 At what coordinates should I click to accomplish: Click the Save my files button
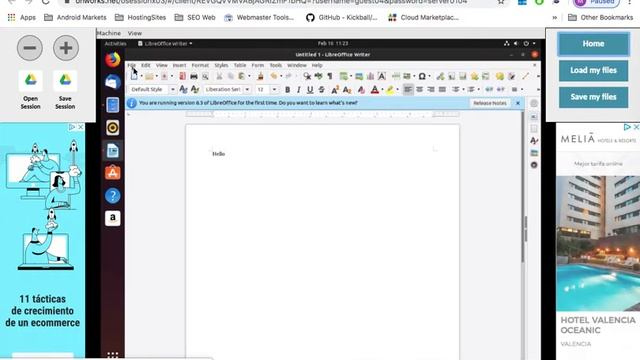click(593, 97)
